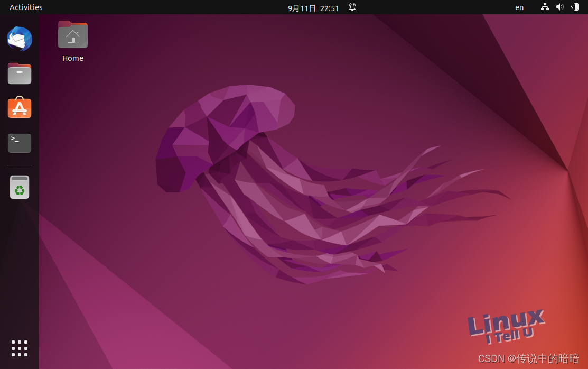Click the dock separator line above Trash
Image resolution: width=588 pixels, height=369 pixels.
point(20,165)
